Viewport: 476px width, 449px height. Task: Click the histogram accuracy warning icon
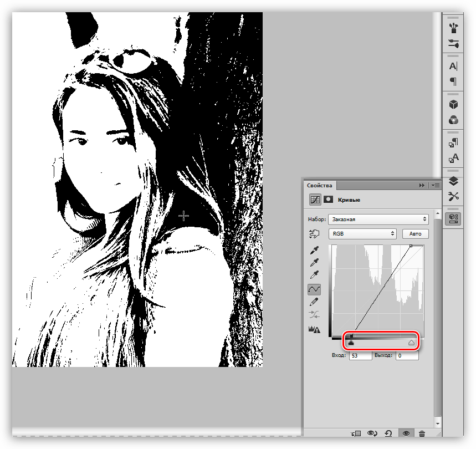314,329
